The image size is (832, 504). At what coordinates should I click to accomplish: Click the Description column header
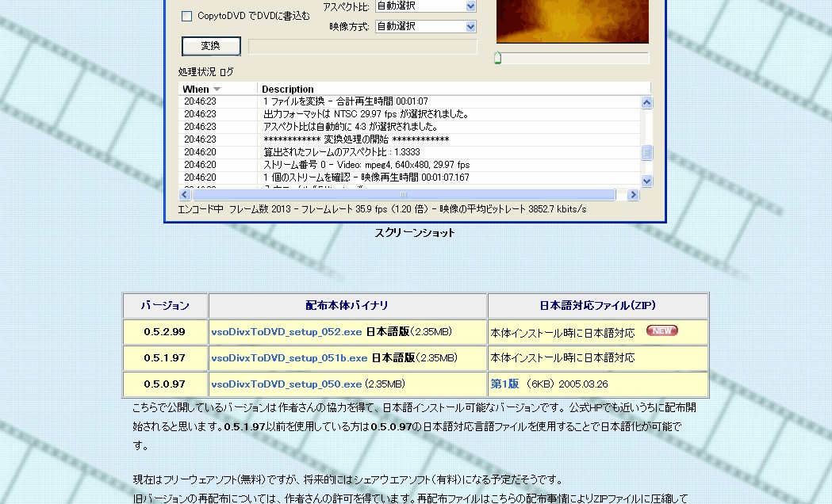454,89
